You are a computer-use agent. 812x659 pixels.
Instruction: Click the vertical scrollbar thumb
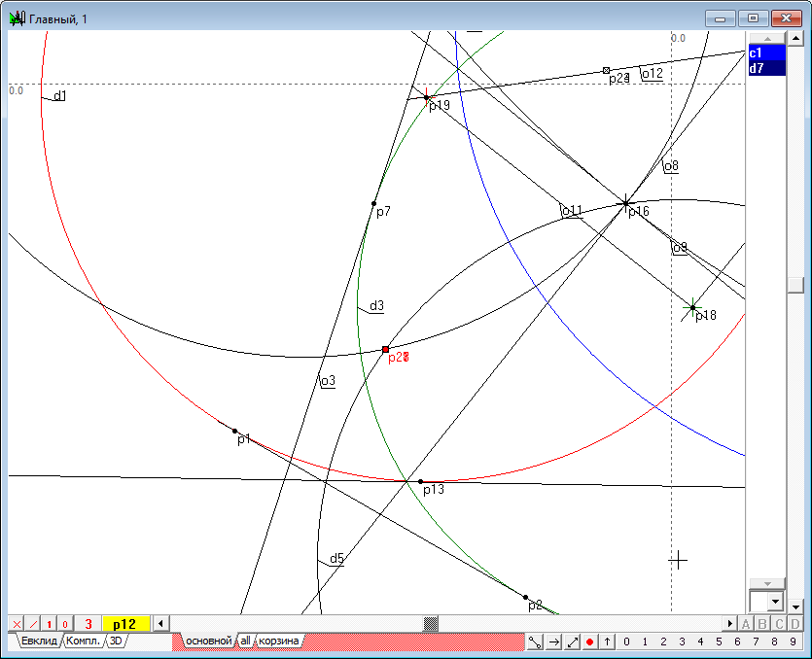[x=794, y=285]
